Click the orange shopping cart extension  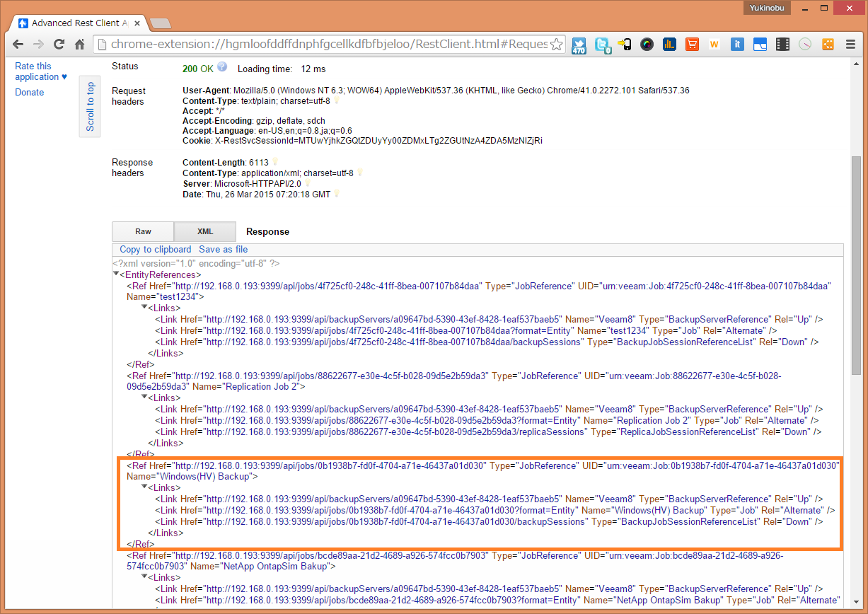coord(692,45)
